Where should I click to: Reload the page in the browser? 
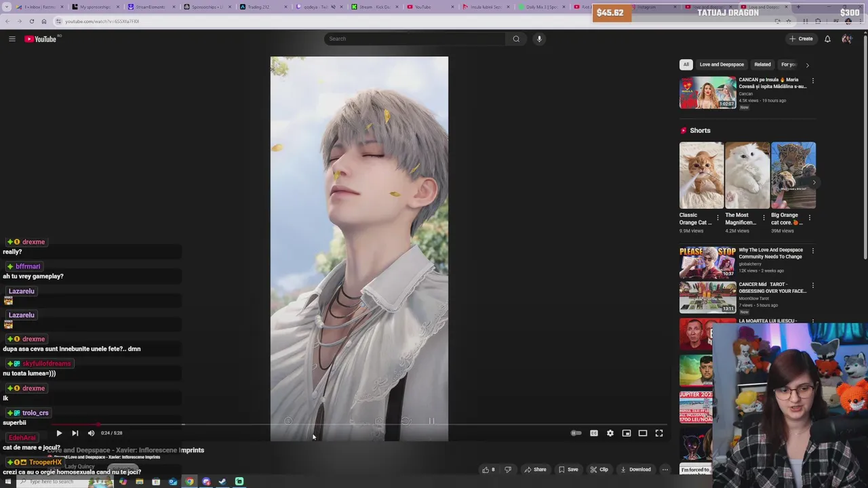pyautogui.click(x=31, y=21)
